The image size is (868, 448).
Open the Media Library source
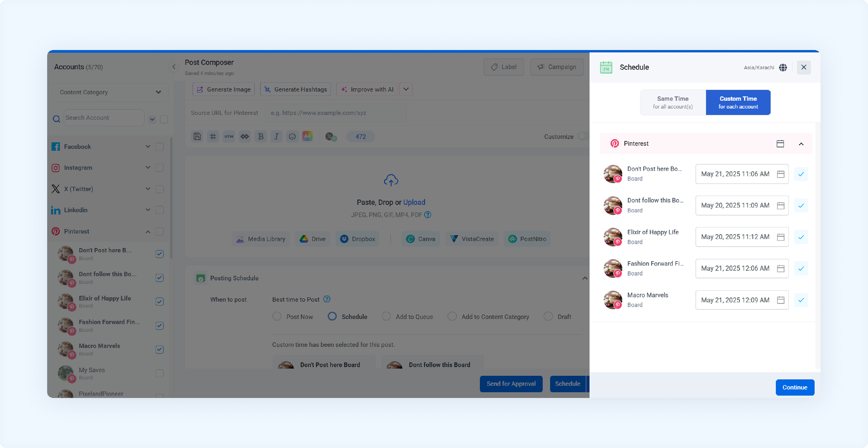click(260, 239)
